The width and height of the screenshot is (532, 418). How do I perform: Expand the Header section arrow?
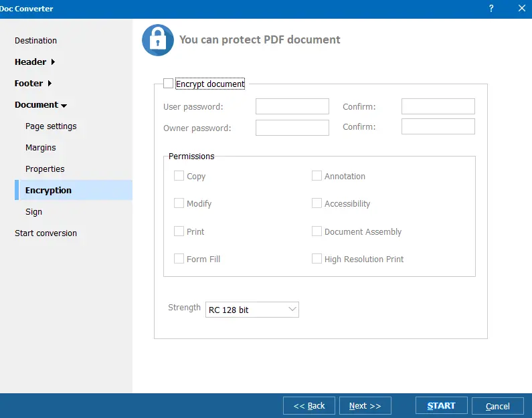coord(53,62)
